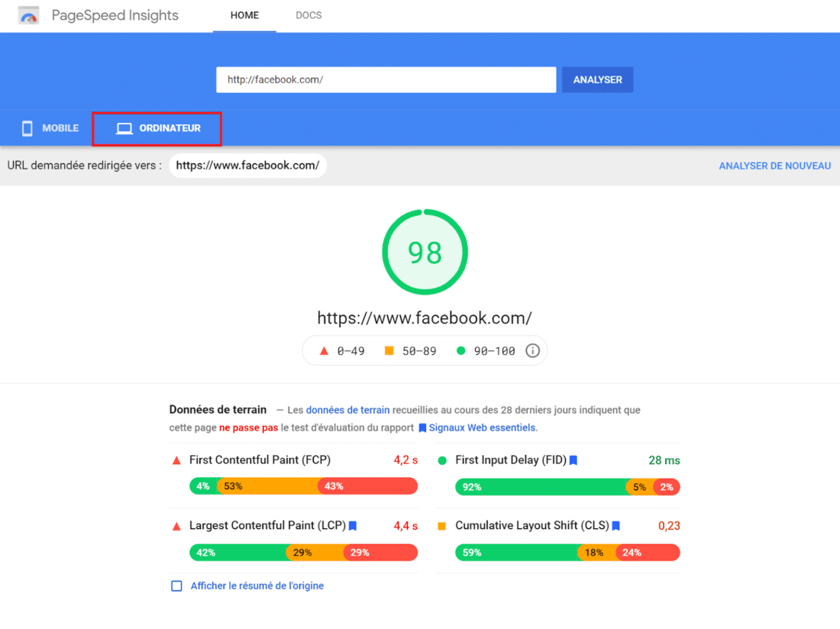The image size is (840, 629).
Task: Click the LCP value 4,4 s
Action: coord(405,526)
